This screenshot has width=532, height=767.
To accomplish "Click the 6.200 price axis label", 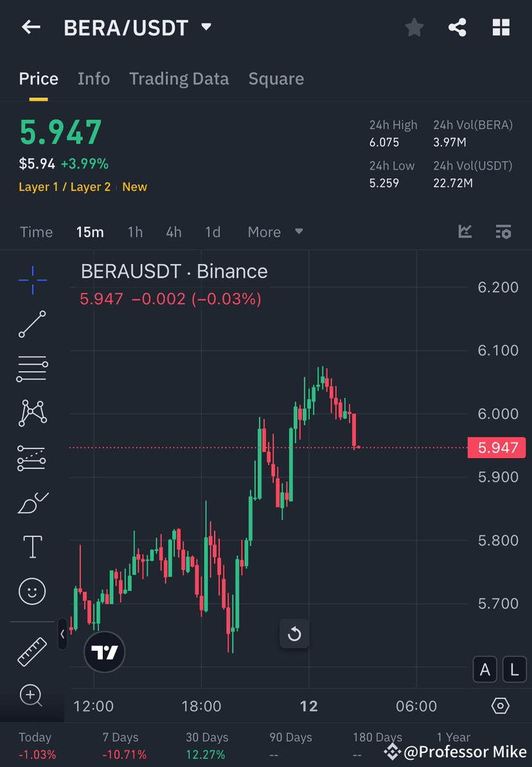I will (498, 287).
